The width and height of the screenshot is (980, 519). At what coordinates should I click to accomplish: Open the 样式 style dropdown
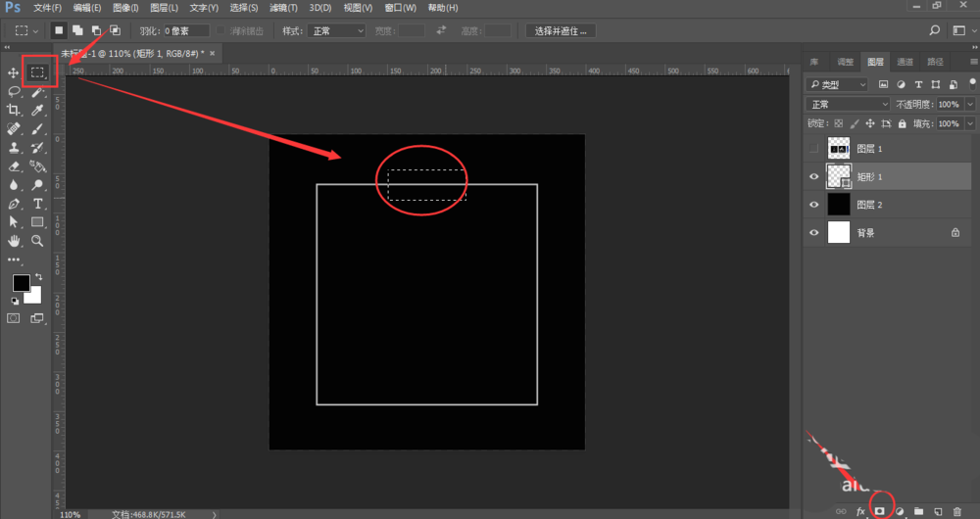336,31
